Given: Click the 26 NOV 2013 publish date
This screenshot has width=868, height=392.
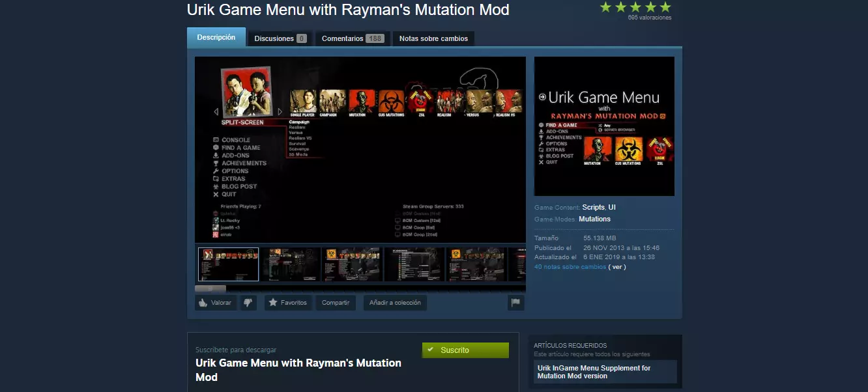Looking at the screenshot, I should [x=621, y=248].
